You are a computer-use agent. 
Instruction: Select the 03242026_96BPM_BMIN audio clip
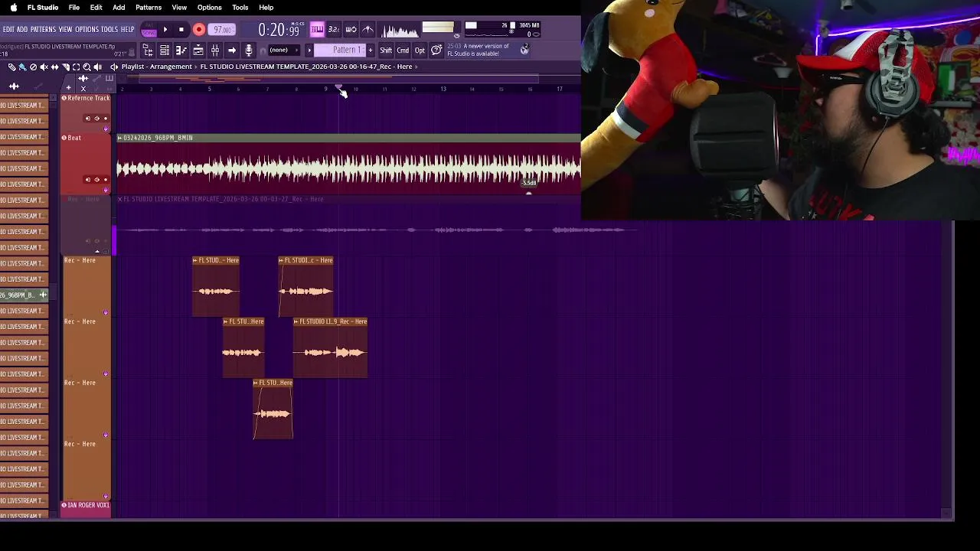pyautogui.click(x=348, y=163)
